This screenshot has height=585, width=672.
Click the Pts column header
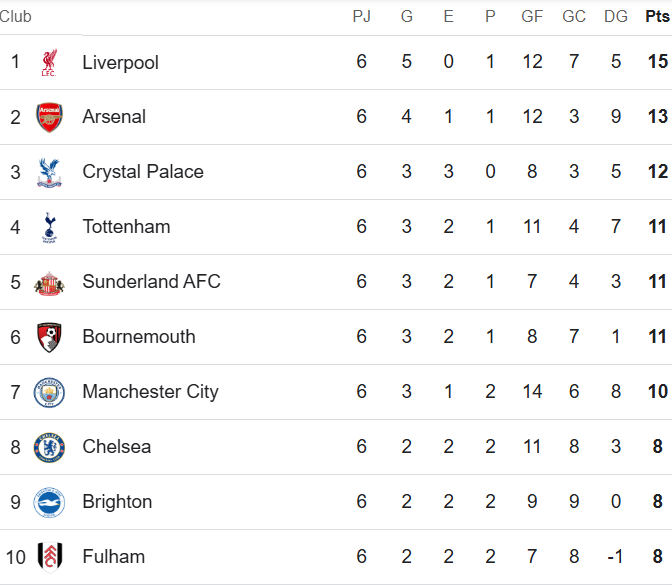pos(657,16)
